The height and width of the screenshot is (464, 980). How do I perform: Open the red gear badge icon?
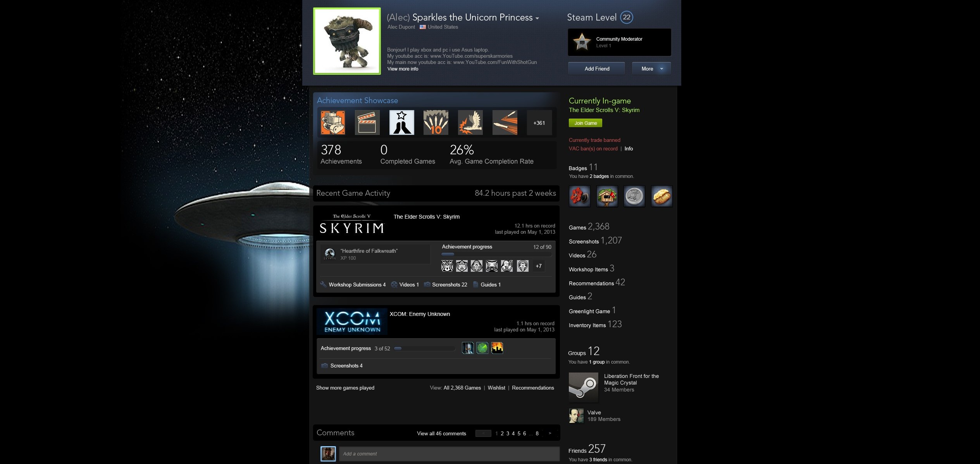[580, 196]
